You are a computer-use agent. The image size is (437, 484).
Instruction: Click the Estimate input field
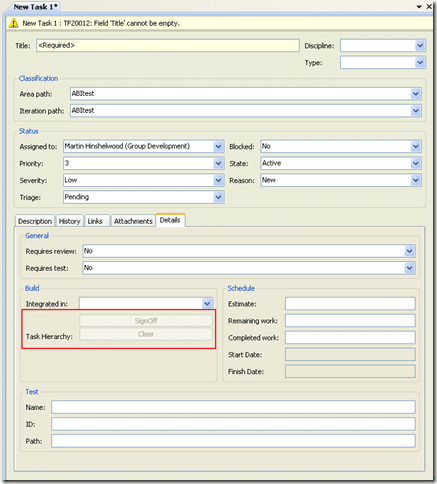350,304
